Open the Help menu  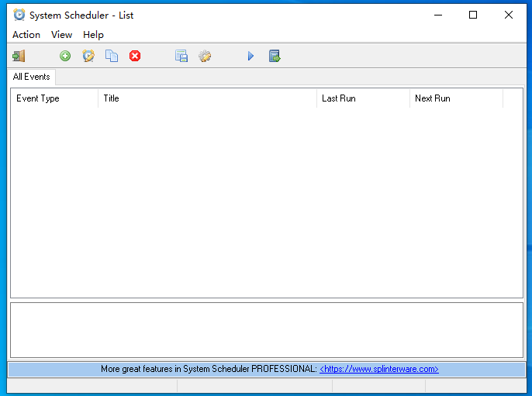(93, 35)
